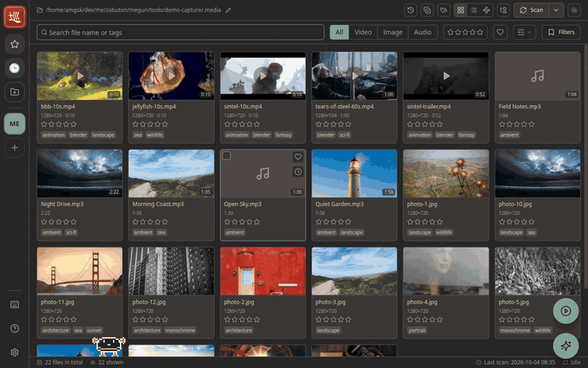This screenshot has height=368, width=588.
Task: Open the scan history icon in toolbar
Action: point(411,10)
